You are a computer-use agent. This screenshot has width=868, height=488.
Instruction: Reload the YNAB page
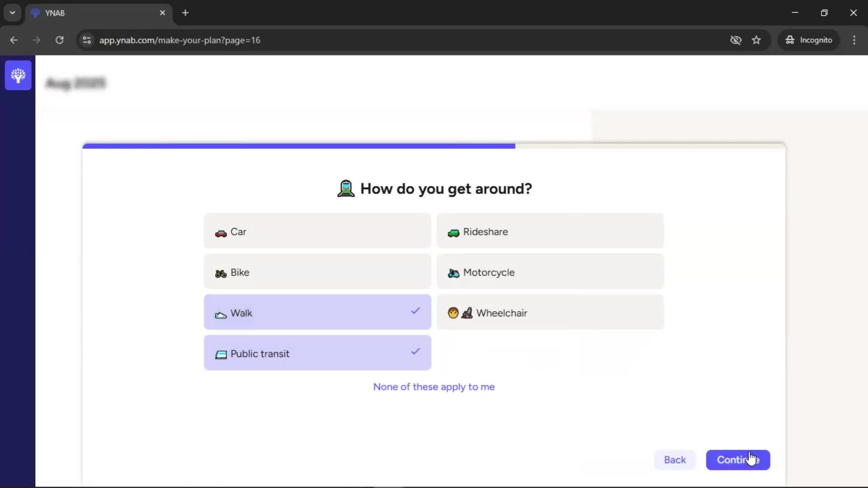[59, 40]
